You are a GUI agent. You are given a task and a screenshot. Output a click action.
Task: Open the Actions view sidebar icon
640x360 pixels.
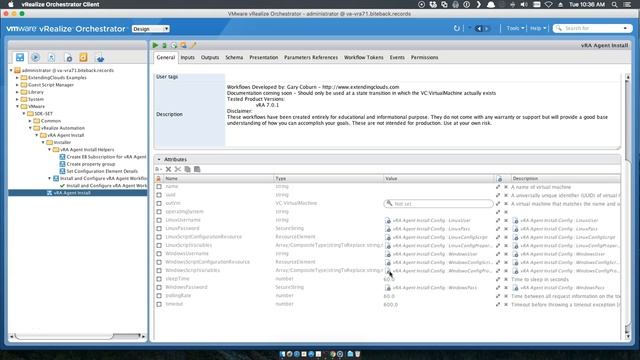(x=51, y=58)
